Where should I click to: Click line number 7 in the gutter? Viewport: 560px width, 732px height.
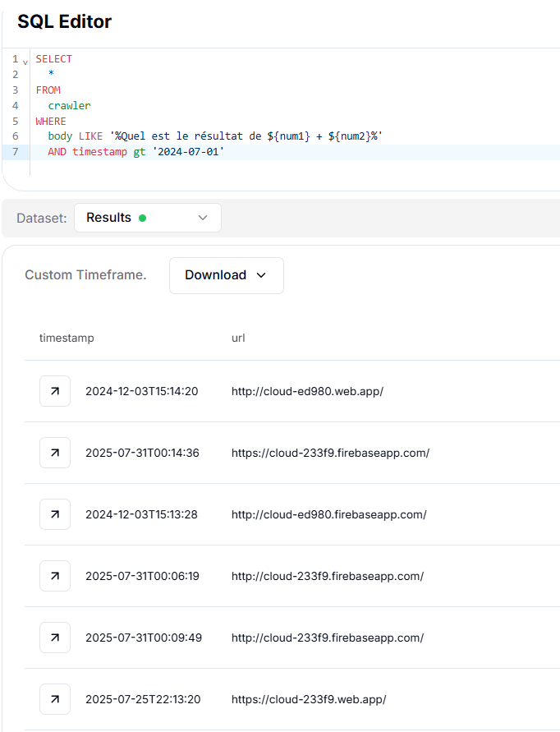point(16,152)
